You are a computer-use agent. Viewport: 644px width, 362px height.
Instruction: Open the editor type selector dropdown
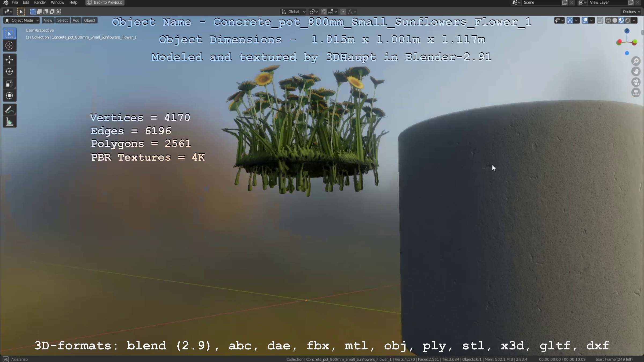(8, 12)
